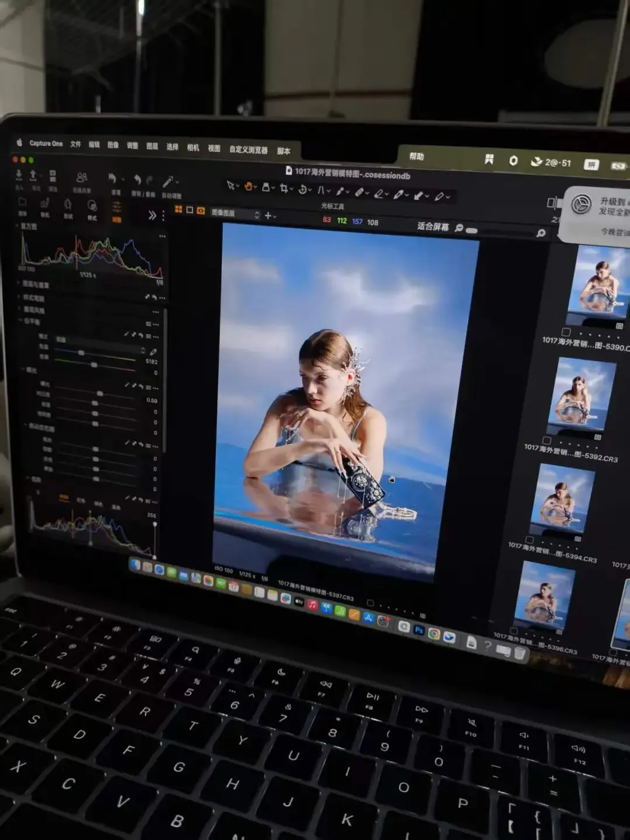Open the Library folder tool tab
The image size is (630, 840).
click(x=22, y=202)
